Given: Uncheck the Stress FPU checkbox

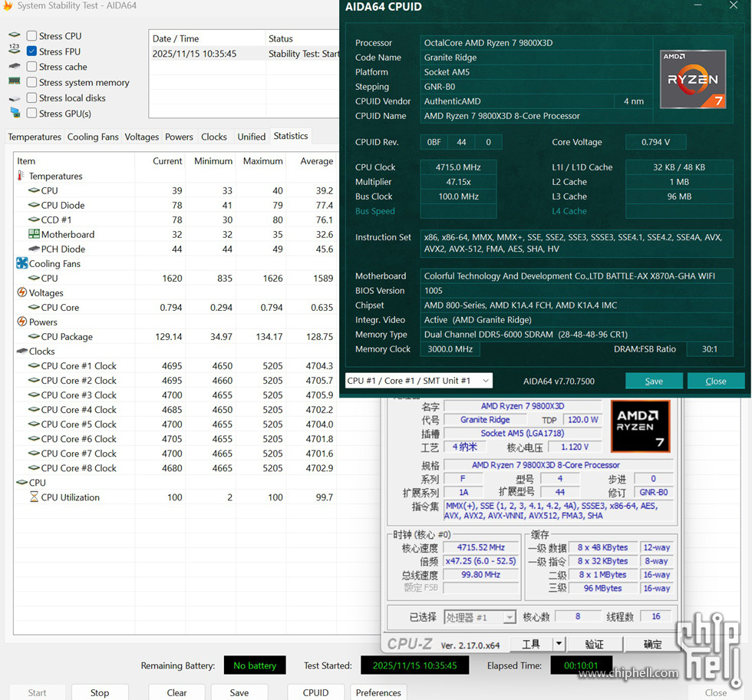Looking at the screenshot, I should (31, 51).
